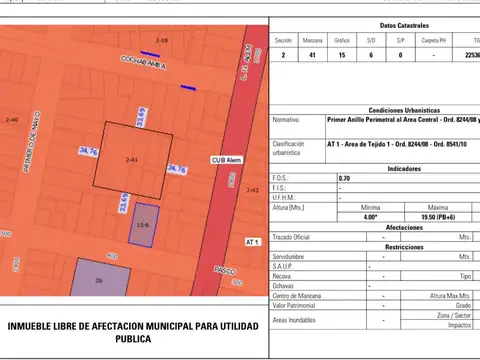The width and height of the screenshot is (480, 360).
Task: Click block label '2-42' on map
Action: coord(252,190)
